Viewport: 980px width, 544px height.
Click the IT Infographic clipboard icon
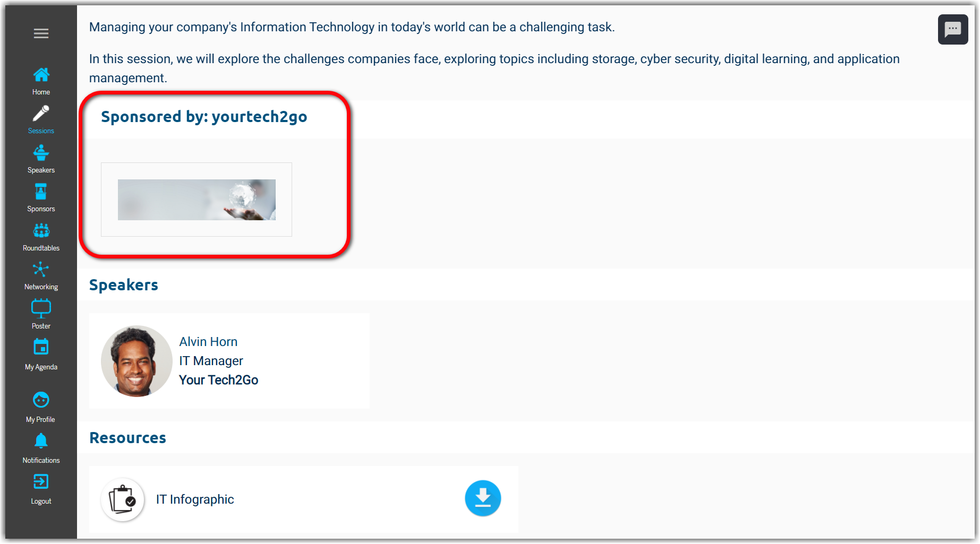pyautogui.click(x=123, y=499)
